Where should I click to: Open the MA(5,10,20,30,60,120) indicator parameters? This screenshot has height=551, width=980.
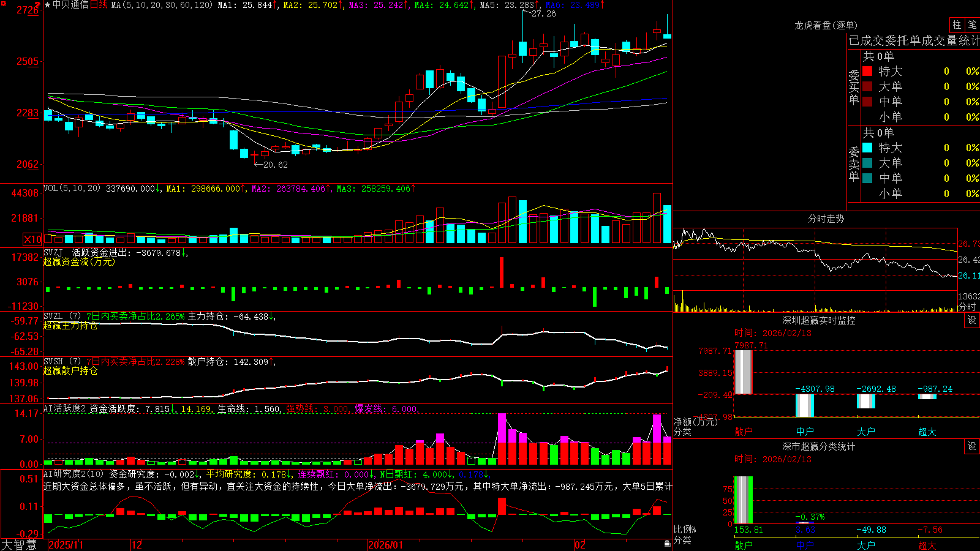162,5
